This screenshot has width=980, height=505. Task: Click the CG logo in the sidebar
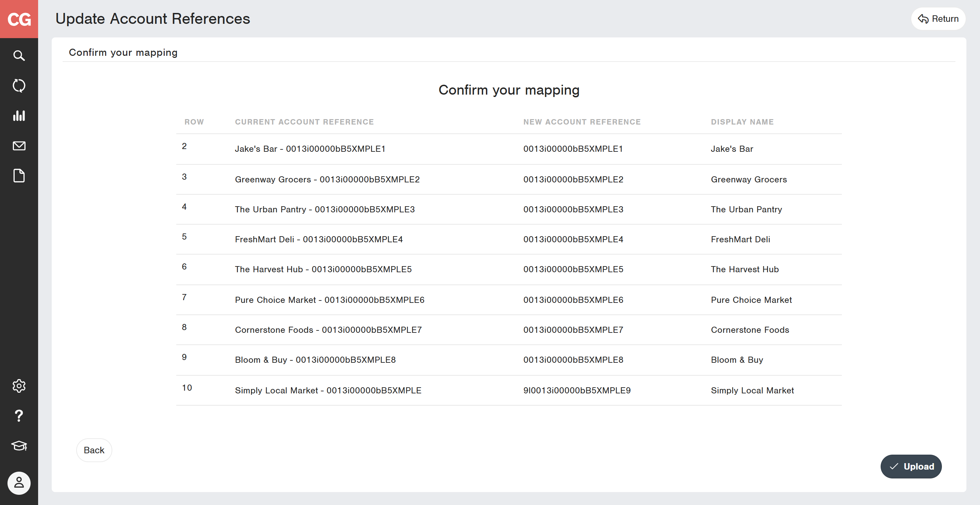pos(19,19)
